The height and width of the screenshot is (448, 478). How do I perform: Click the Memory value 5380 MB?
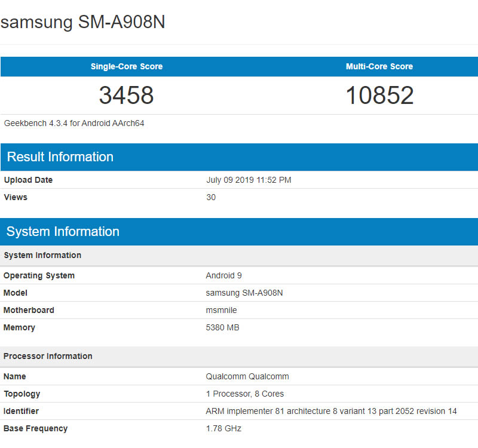222,327
